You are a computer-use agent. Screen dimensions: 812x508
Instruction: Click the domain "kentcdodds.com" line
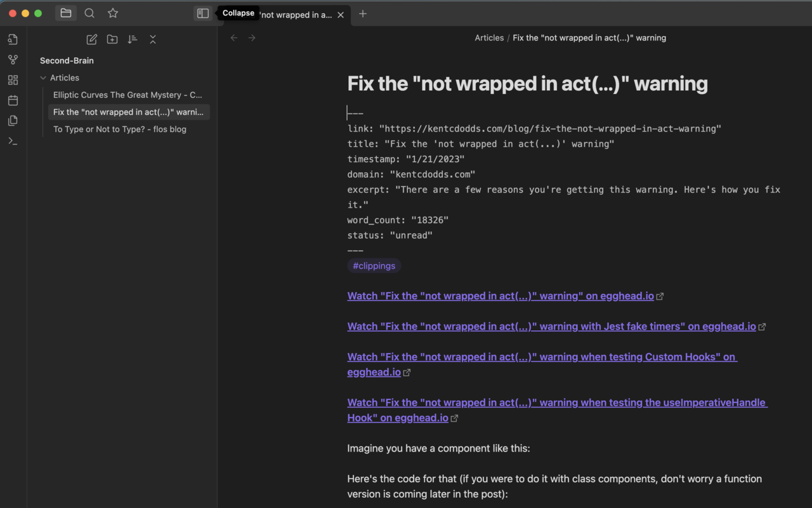coord(411,175)
